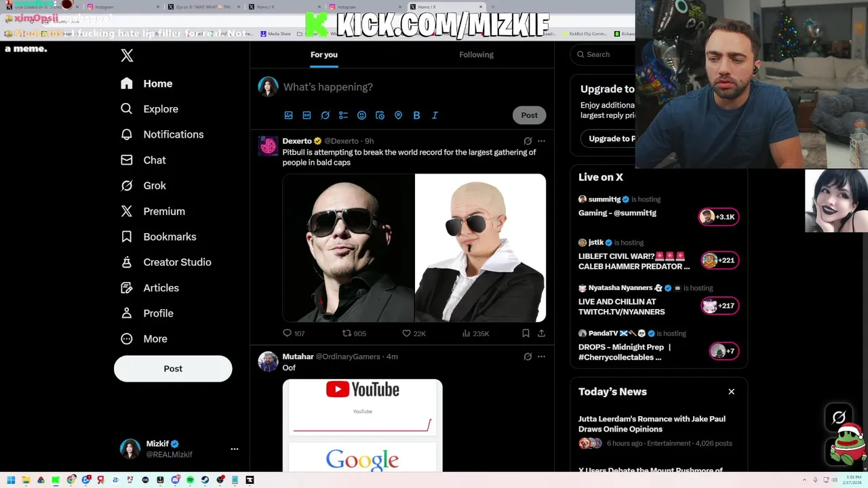Switch to first Instagram browser tab
The width and height of the screenshot is (868, 488).
[x=122, y=7]
